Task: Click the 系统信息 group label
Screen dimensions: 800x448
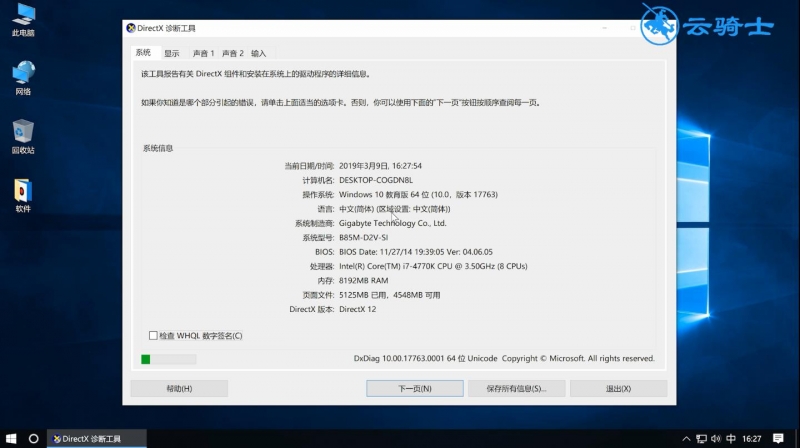Action: 158,148
